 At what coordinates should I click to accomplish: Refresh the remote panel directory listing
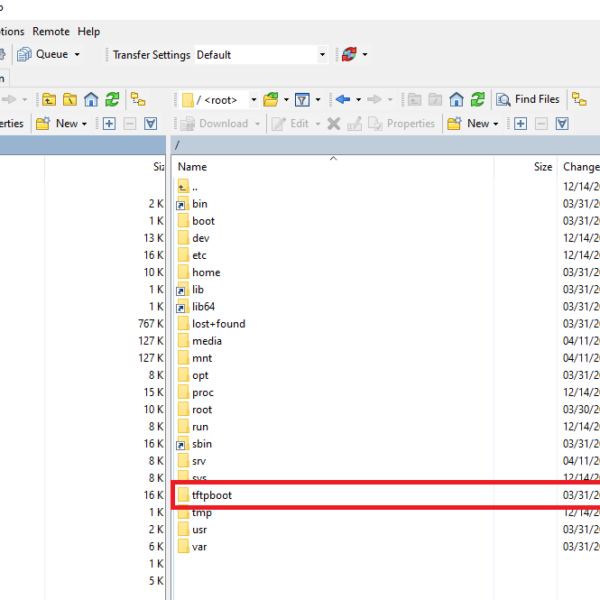(477, 99)
